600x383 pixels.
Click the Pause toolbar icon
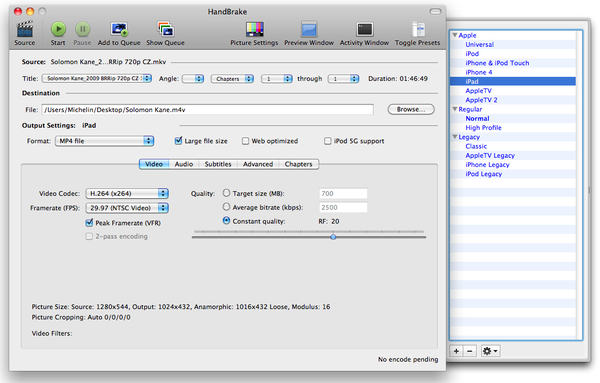(x=82, y=29)
